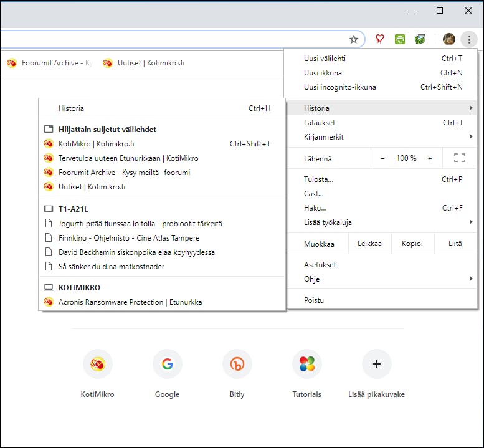The width and height of the screenshot is (484, 448).
Task: Close the three-dot Chrome menu button
Action: click(469, 39)
